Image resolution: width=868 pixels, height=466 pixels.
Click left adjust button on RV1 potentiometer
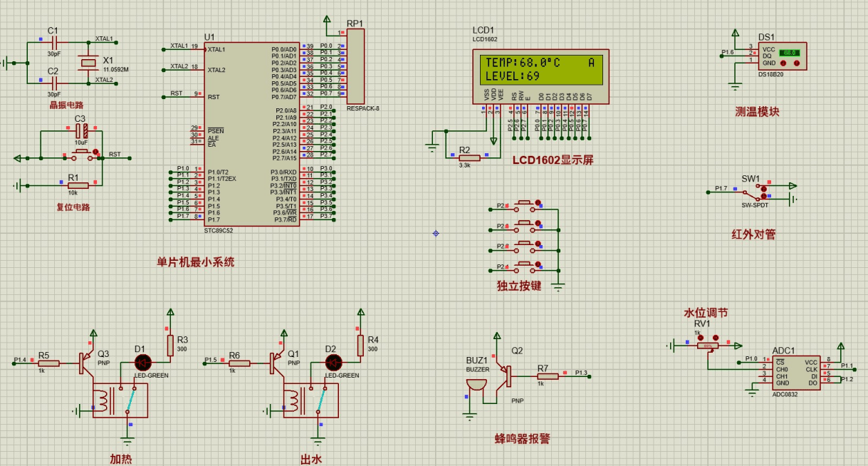tap(699, 338)
